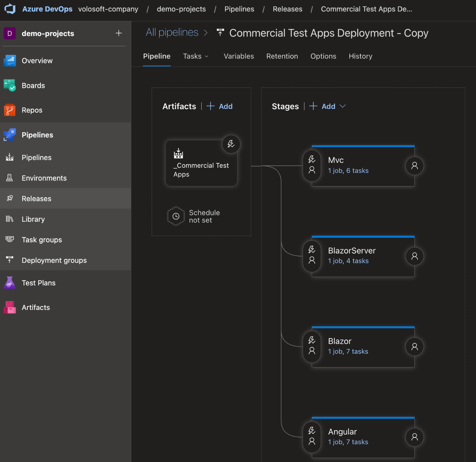Open the Repos sidebar icon
Image resolution: width=476 pixels, height=462 pixels.
click(10, 110)
